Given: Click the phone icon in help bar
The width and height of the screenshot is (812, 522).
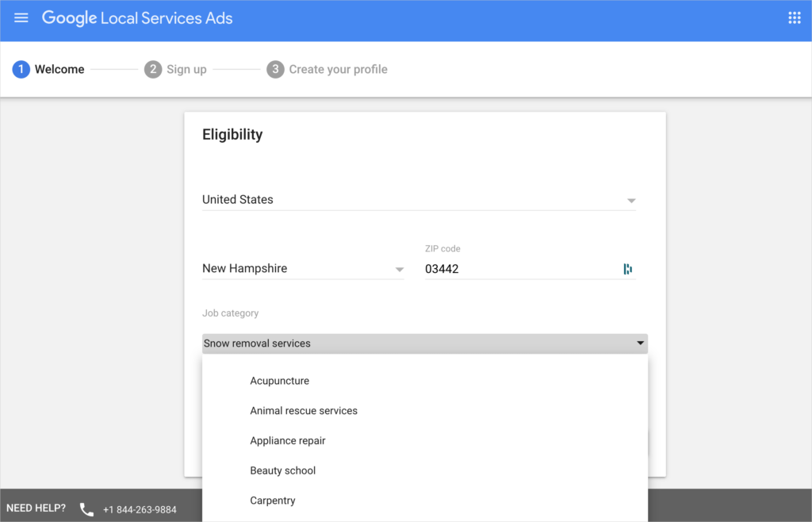Looking at the screenshot, I should (86, 509).
